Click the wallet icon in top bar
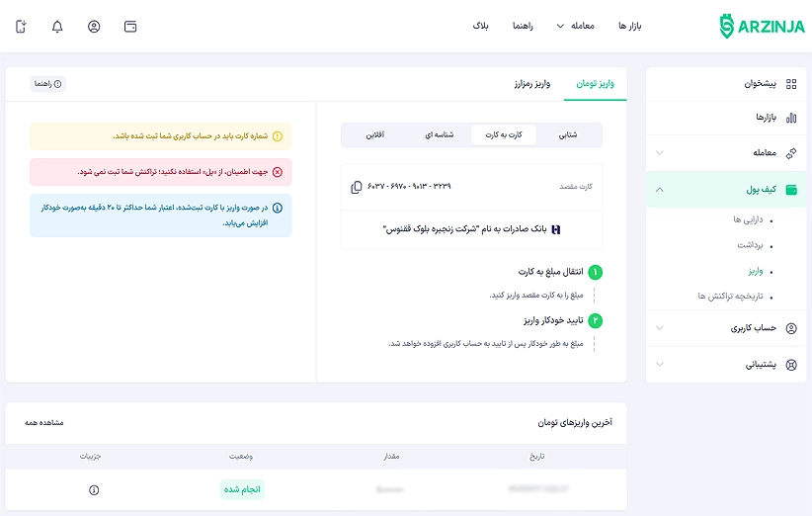The width and height of the screenshot is (812, 516). click(x=130, y=27)
